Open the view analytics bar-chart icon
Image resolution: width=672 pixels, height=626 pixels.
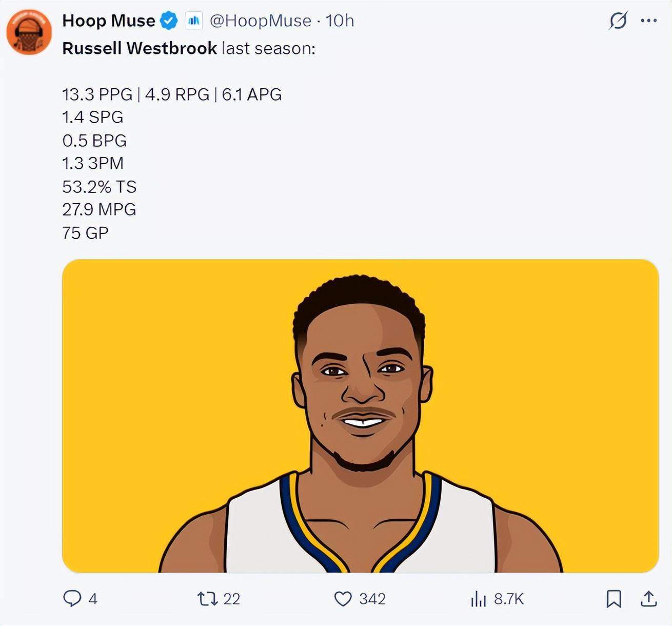coord(478,598)
